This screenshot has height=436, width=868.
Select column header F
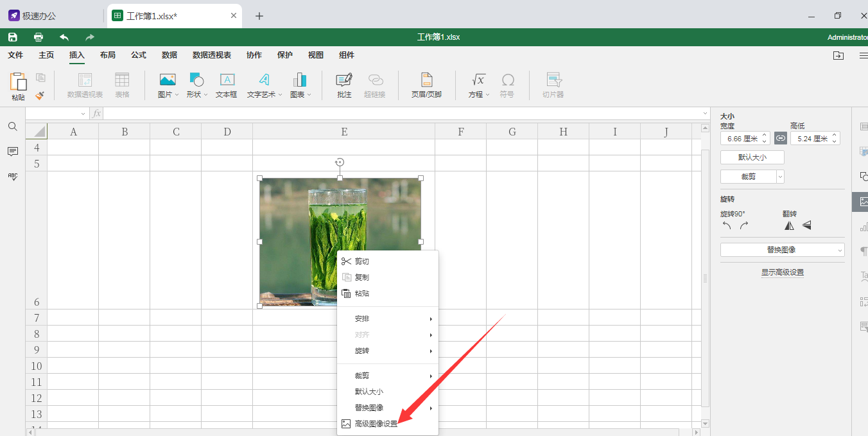[x=461, y=132]
